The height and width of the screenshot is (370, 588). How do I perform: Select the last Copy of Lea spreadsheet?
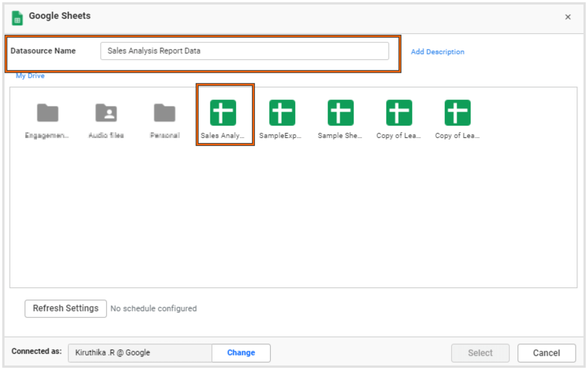(457, 112)
